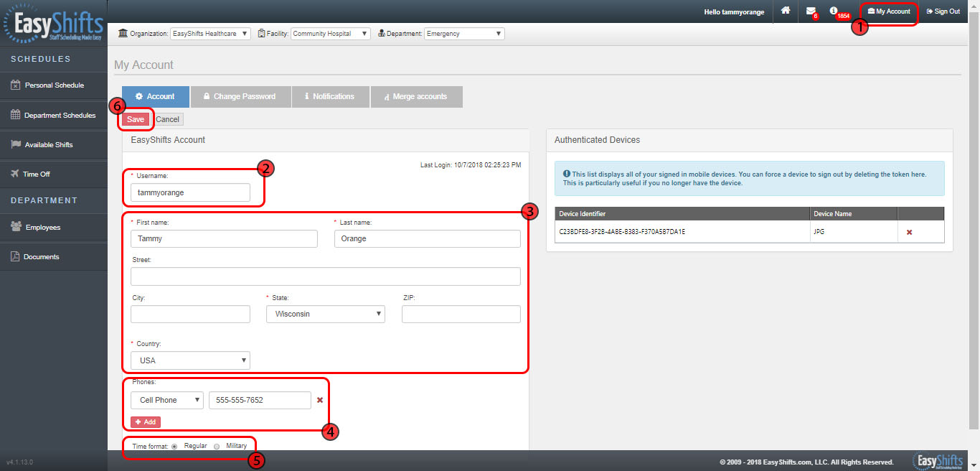Open My Account in the top bar
Image resolution: width=980 pixels, height=471 pixels.
889,11
